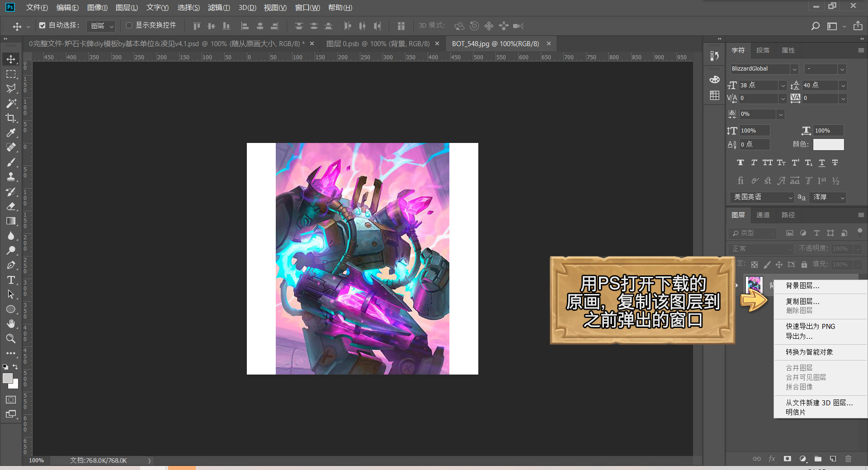Select the Zoom tool
Image resolution: width=868 pixels, height=470 pixels.
[11, 339]
